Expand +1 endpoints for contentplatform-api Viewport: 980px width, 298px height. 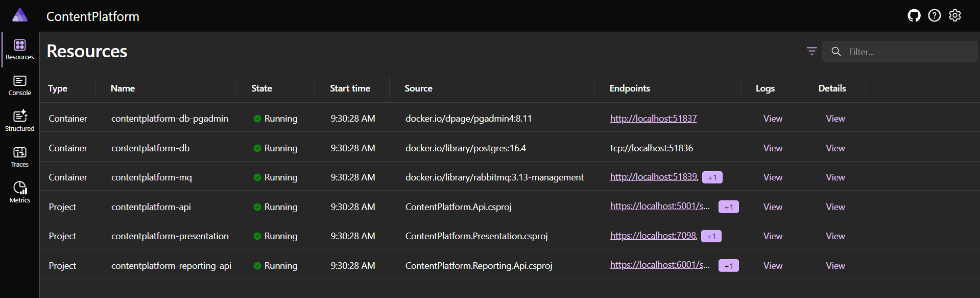coord(729,207)
